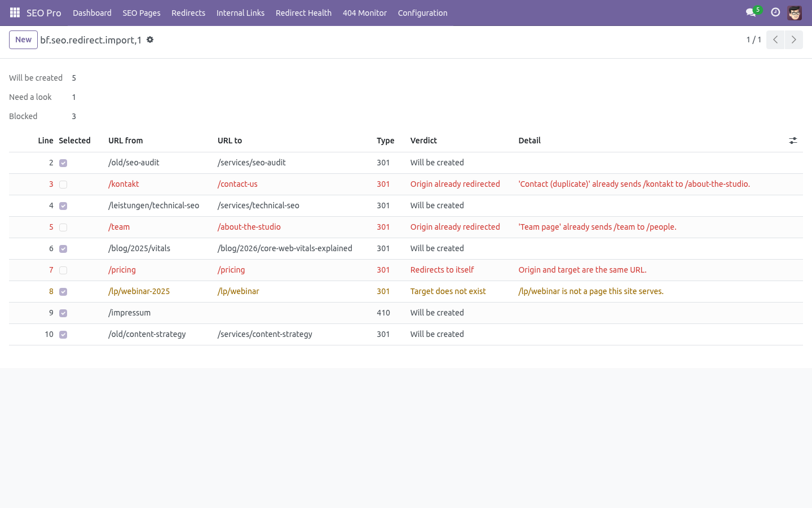The height and width of the screenshot is (508, 812).
Task: Click the /kontakt URL from cell
Action: point(123,184)
